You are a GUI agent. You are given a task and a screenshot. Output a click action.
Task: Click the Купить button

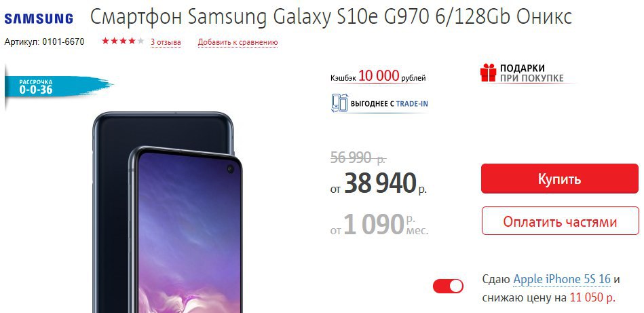[x=559, y=179]
